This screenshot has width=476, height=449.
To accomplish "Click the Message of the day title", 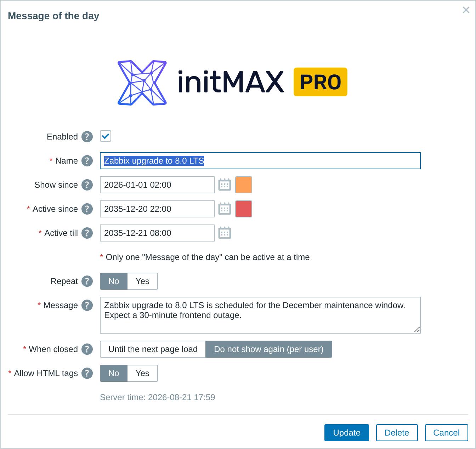I will pos(53,16).
